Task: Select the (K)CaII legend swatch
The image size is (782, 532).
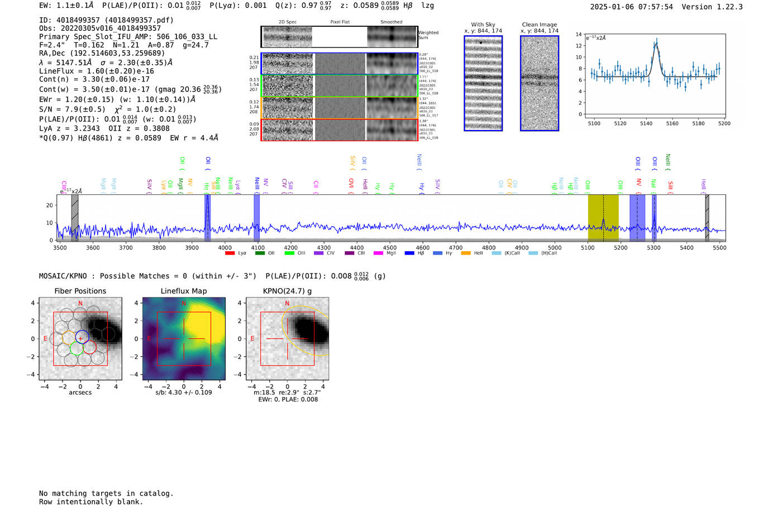Action: tap(497, 253)
